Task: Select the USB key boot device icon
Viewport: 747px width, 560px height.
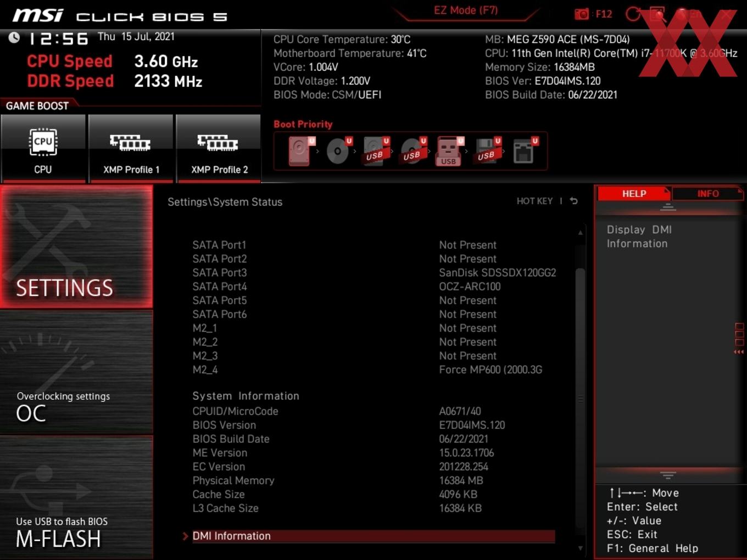Action: (x=450, y=150)
